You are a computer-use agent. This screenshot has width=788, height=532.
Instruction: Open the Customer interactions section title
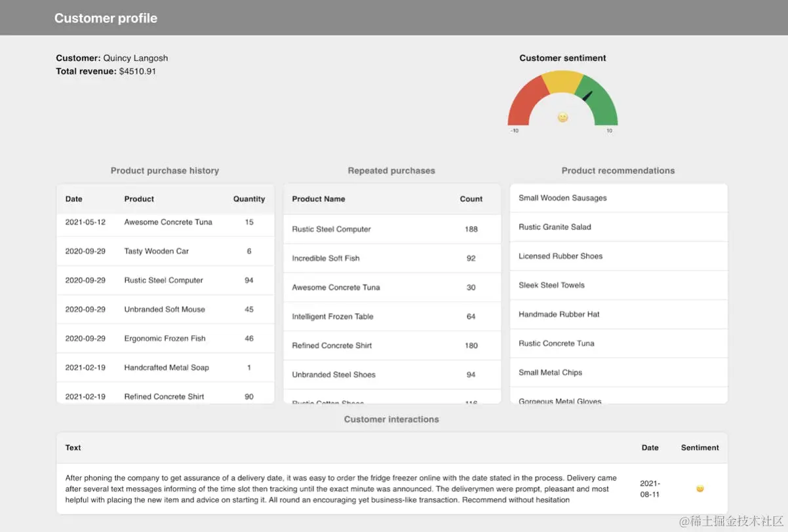tap(391, 419)
